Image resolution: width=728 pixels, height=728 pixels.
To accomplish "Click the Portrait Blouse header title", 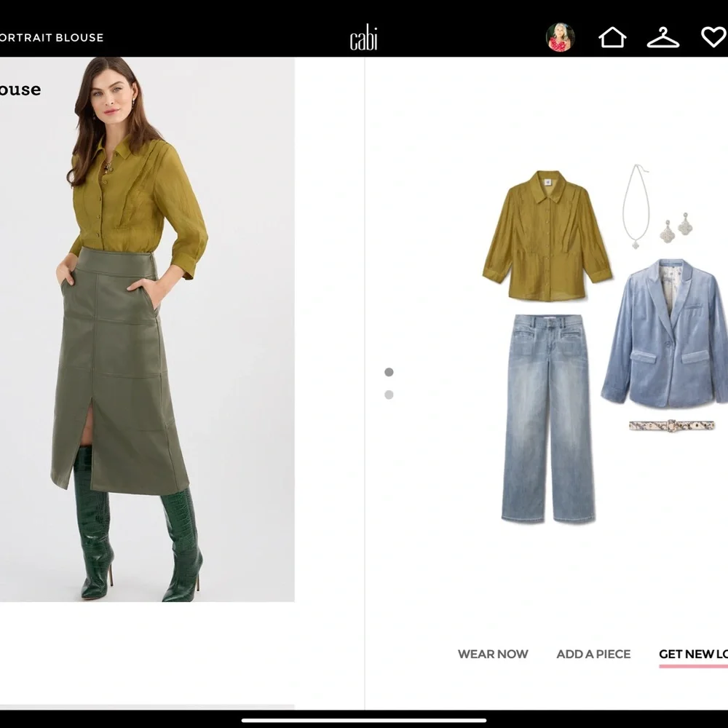I will click(x=52, y=38).
